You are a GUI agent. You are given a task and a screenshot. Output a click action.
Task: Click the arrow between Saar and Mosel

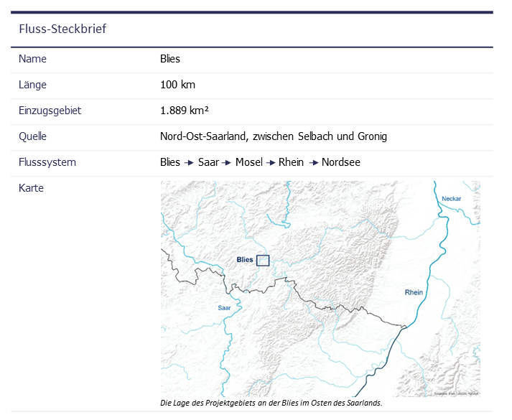coord(226,162)
